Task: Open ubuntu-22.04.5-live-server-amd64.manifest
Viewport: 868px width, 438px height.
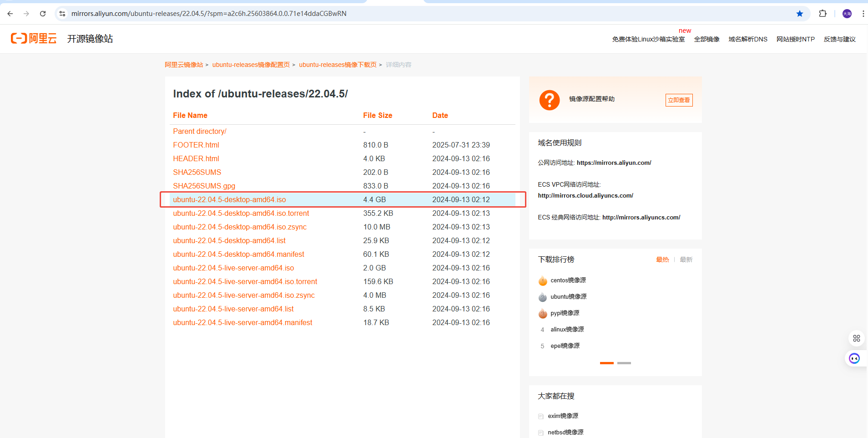Action: (242, 322)
